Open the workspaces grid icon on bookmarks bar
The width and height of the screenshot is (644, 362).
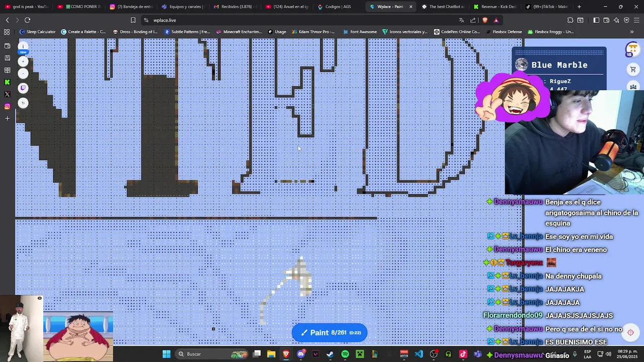7,32
